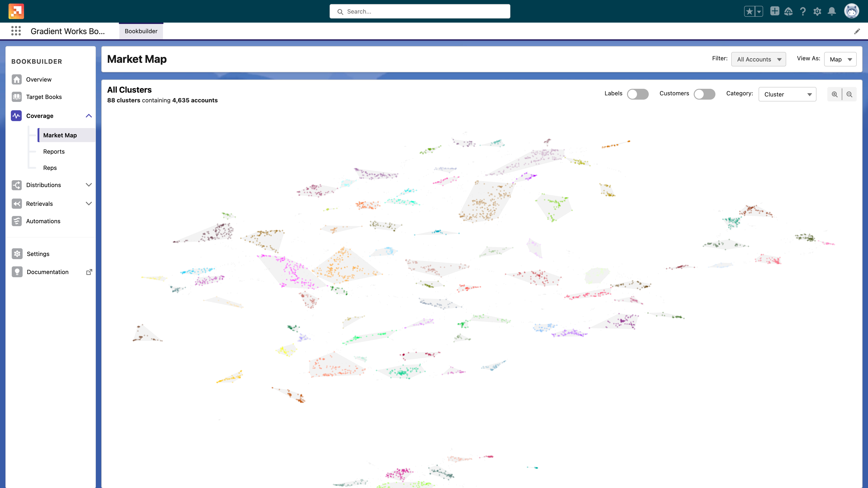Click the Distributions icon in sidebar
868x488 pixels.
(17, 185)
